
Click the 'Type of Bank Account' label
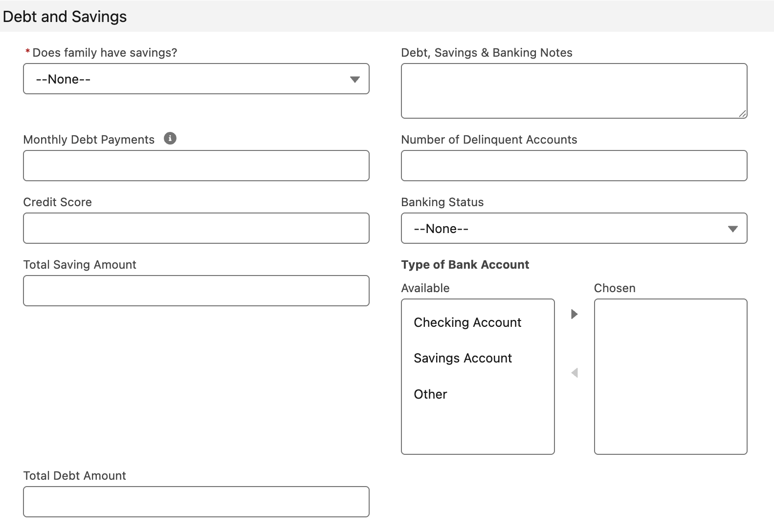click(465, 265)
